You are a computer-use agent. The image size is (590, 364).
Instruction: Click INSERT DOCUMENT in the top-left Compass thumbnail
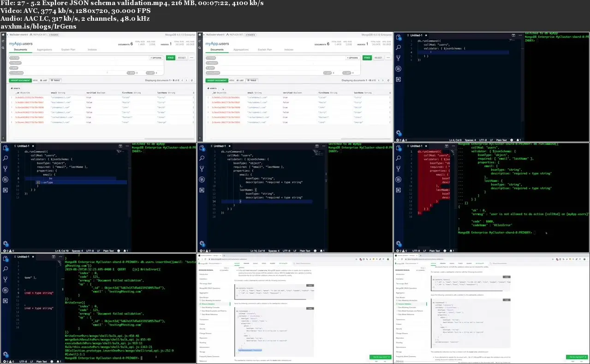pos(20,80)
